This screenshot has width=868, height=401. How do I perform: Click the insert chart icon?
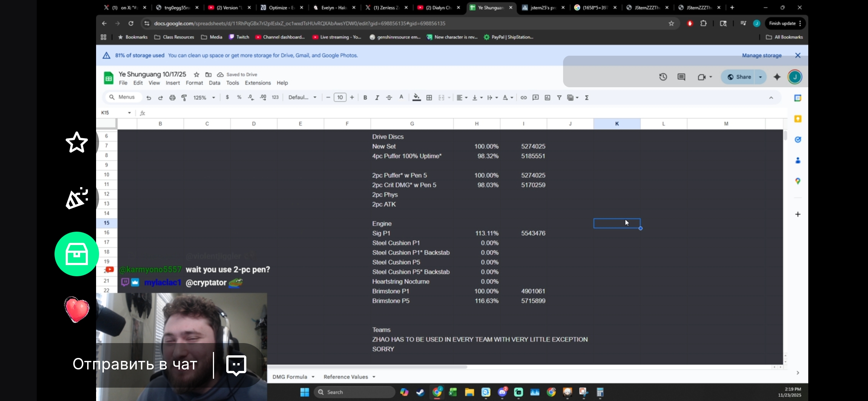tap(547, 98)
